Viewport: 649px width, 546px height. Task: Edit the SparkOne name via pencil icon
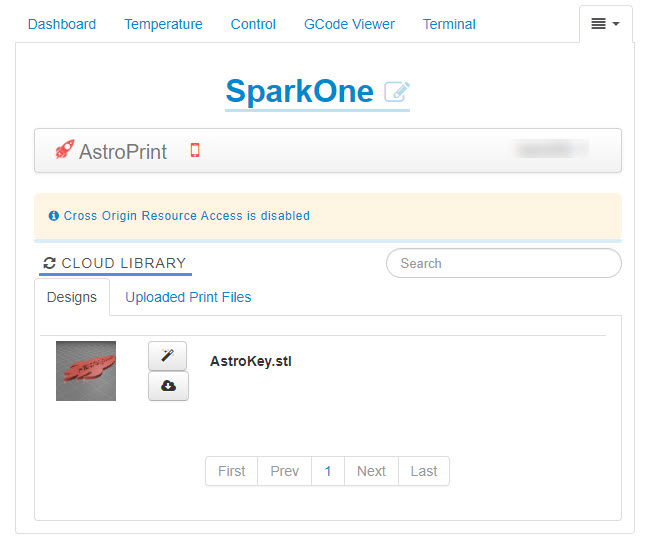(x=397, y=91)
